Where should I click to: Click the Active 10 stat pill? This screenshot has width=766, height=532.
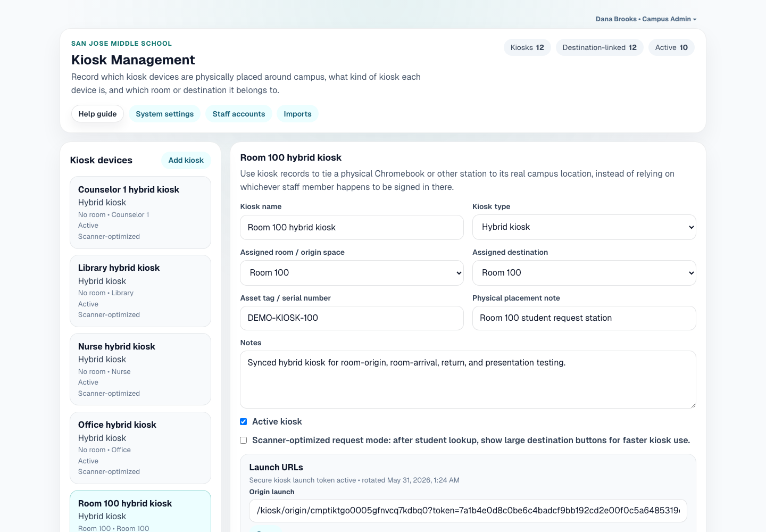(671, 47)
